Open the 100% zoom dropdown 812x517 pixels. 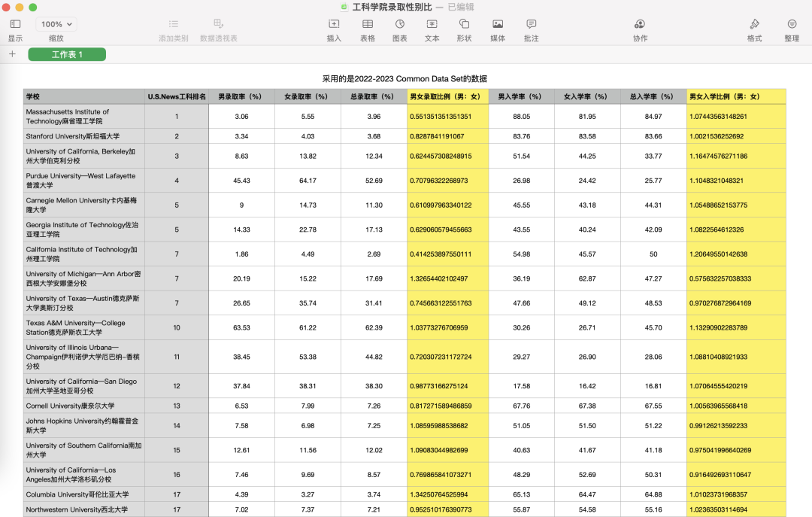56,24
